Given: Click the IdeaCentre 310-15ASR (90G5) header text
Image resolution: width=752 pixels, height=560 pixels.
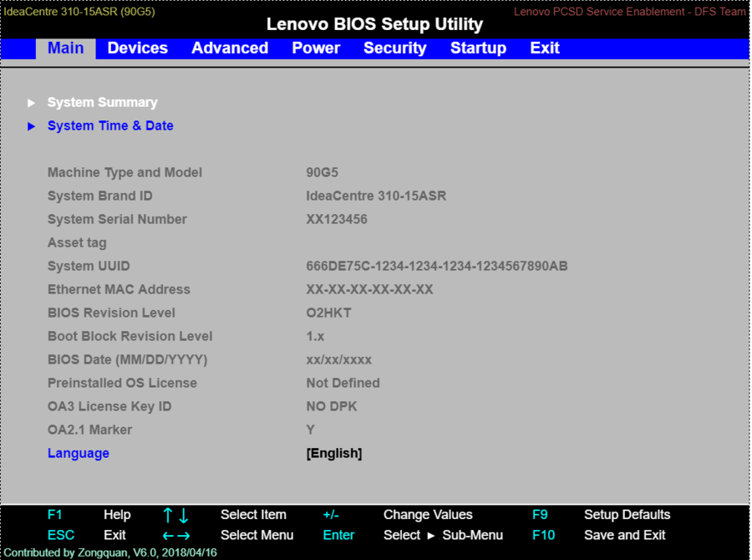Looking at the screenshot, I should point(79,12).
